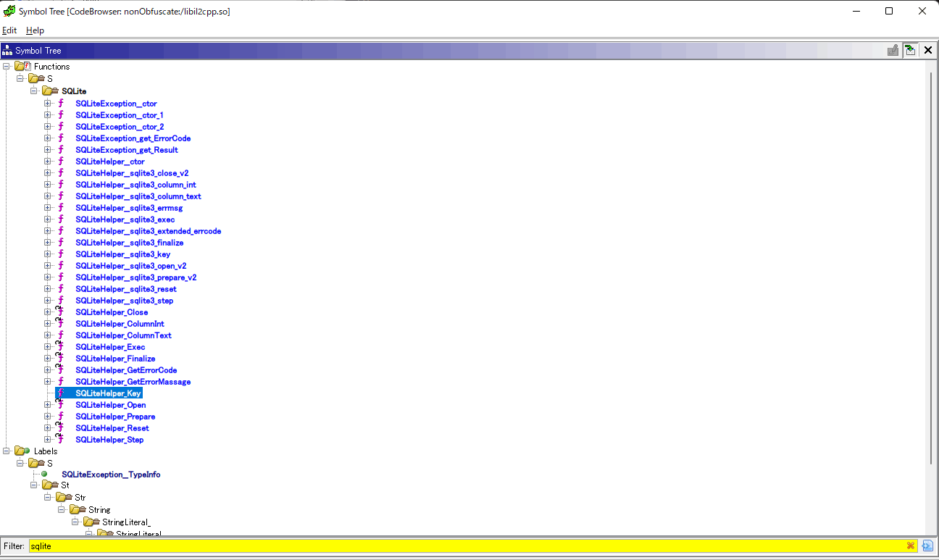Select function icon for SQLiteHelper_sqlite3_close_v2
This screenshot has width=939, height=560.
point(61,173)
